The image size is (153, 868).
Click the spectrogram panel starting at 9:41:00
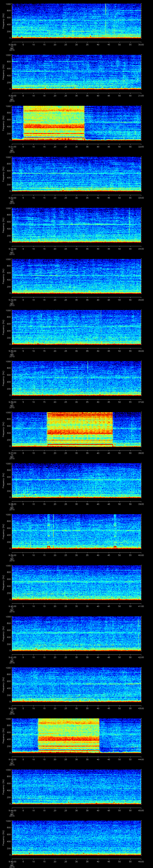point(77,634)
